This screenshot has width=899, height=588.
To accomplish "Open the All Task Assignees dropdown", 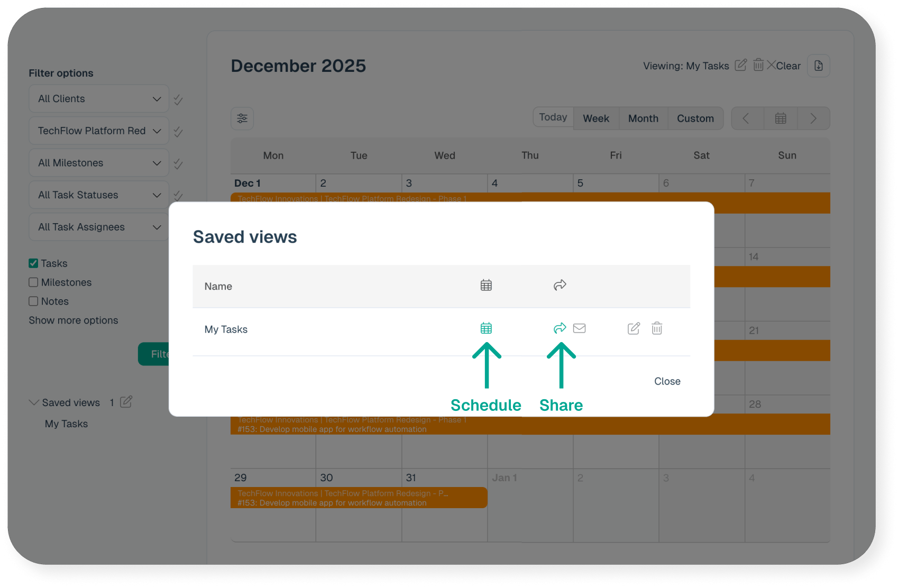I will coord(99,227).
